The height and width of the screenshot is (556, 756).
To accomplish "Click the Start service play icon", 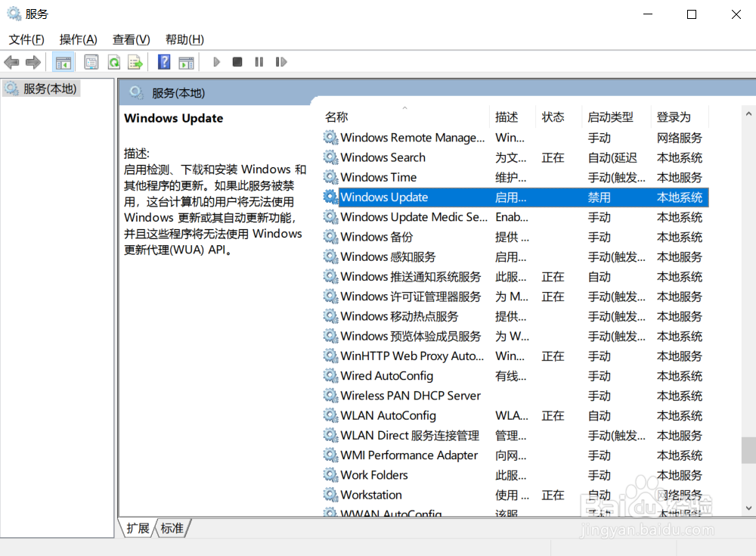I will 216,62.
